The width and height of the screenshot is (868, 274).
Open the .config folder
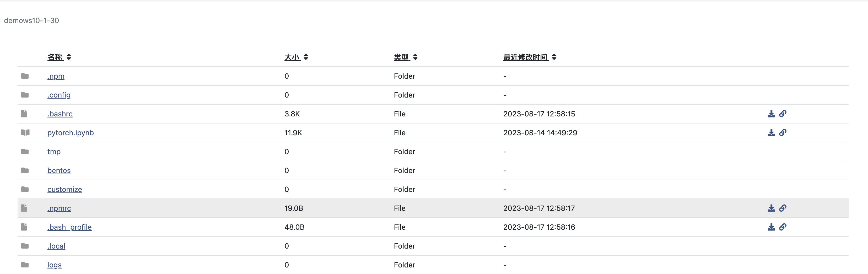pos(59,95)
